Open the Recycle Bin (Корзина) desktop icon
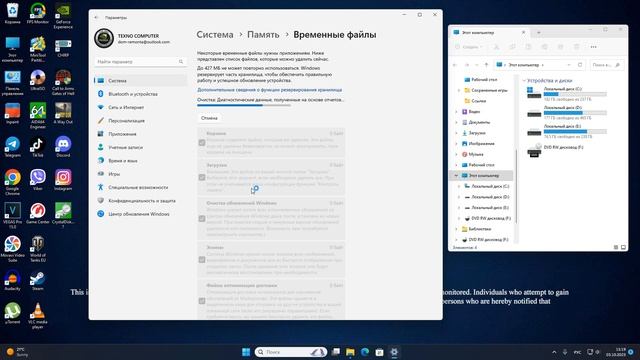The height and width of the screenshot is (360, 640). pyautogui.click(x=12, y=13)
